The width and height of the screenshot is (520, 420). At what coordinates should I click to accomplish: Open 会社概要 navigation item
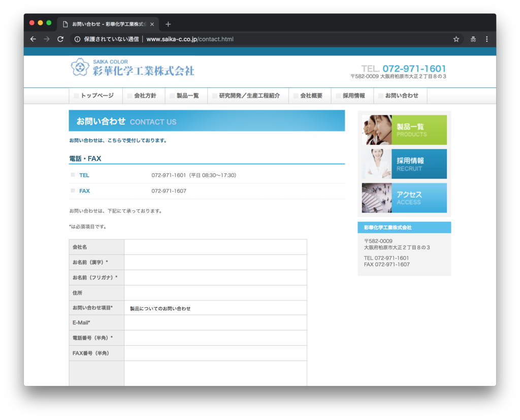(x=310, y=95)
